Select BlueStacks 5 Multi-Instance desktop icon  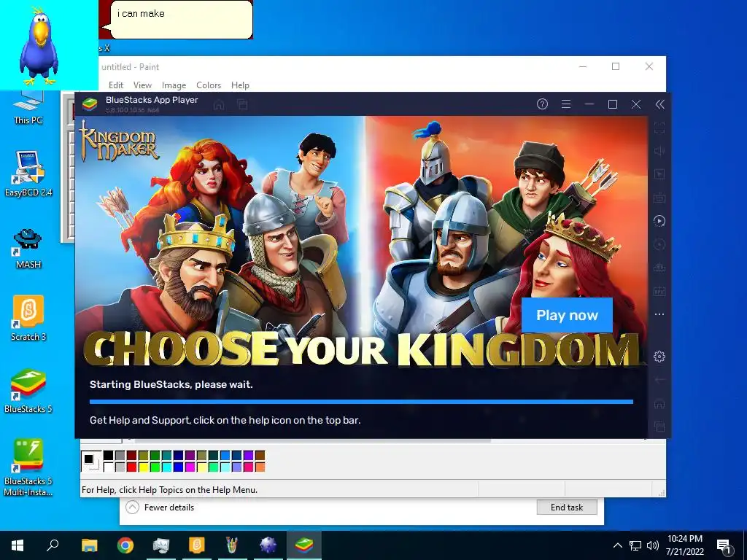coord(28,467)
